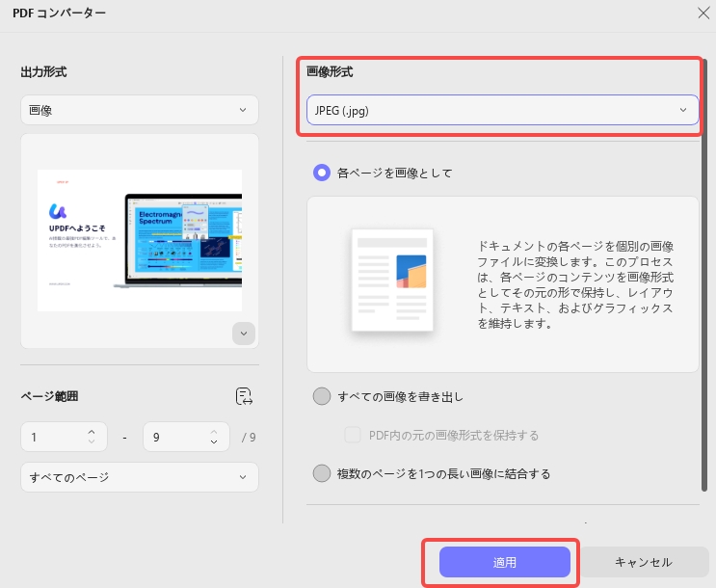Select the 各ページを画像として radio option

[322, 173]
